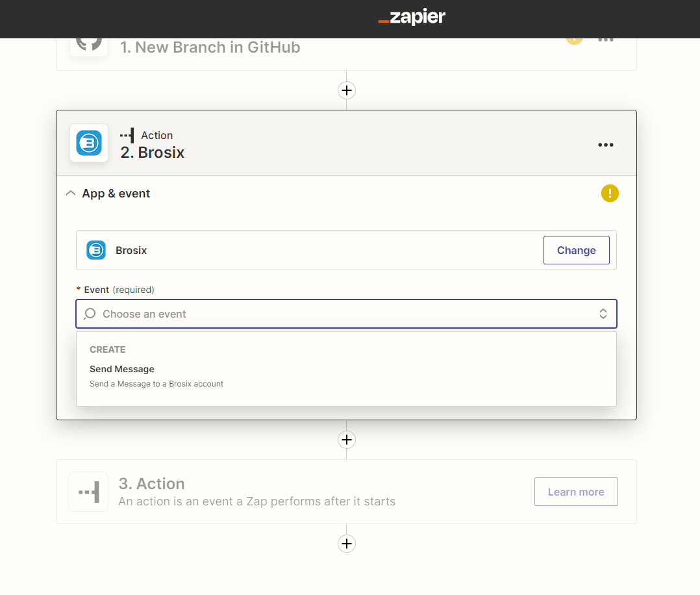
Task: Click the search magnifier in event field
Action: point(90,314)
